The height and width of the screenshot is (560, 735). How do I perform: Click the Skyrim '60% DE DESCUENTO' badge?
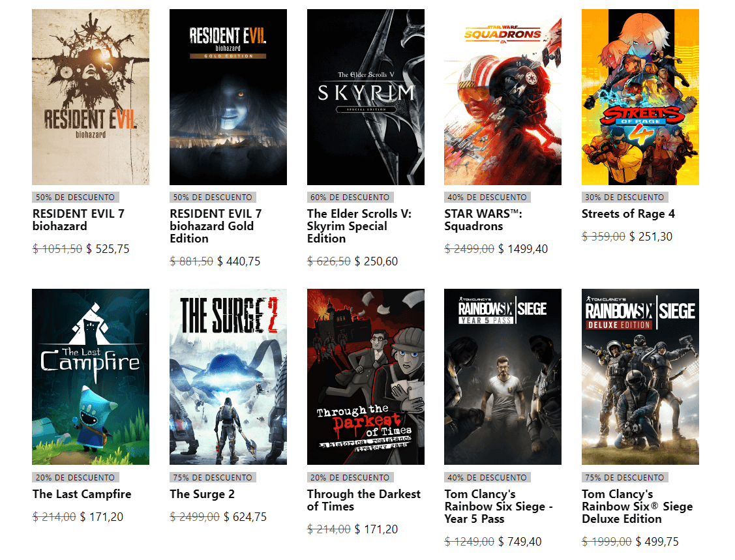pos(349,197)
